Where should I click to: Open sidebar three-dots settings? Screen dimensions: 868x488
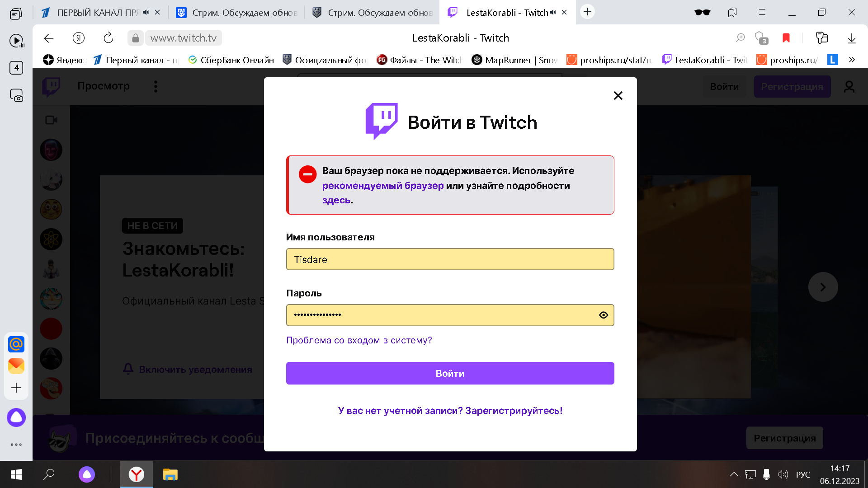click(x=16, y=445)
